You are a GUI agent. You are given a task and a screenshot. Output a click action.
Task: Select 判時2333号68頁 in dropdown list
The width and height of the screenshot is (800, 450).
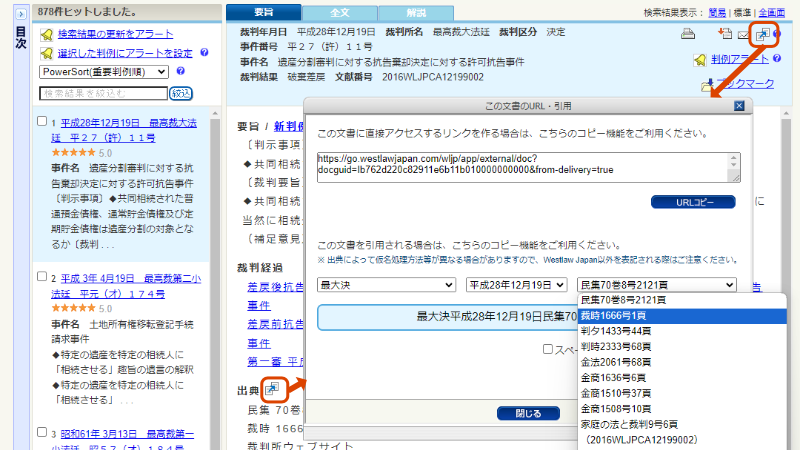682,347
